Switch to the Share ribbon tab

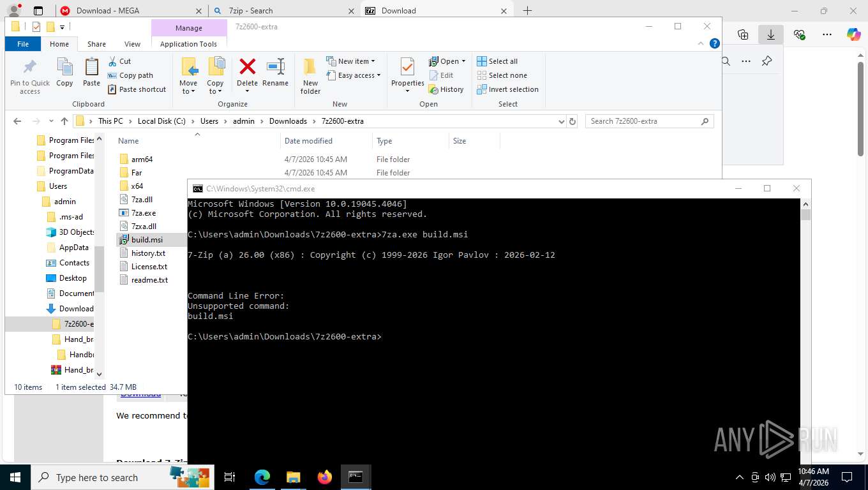[x=96, y=44]
